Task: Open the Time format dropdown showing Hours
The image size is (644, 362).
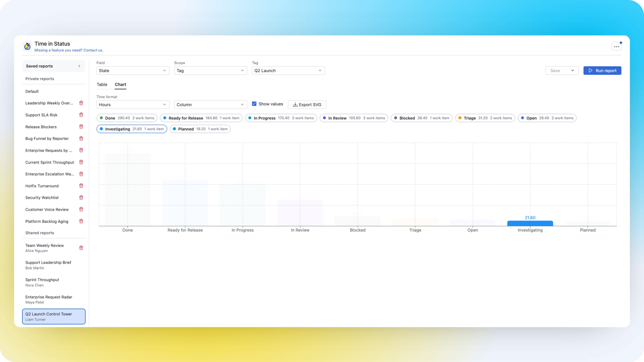Action: point(132,104)
